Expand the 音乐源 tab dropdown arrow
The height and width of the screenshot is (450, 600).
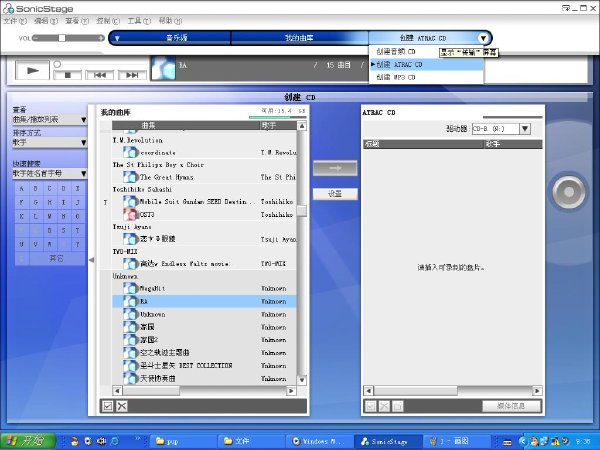tap(117, 38)
